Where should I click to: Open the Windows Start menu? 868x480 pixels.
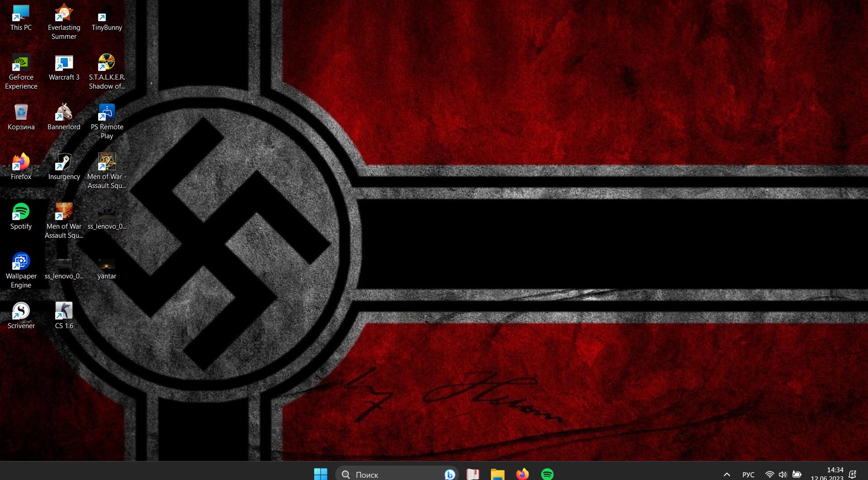click(321, 474)
